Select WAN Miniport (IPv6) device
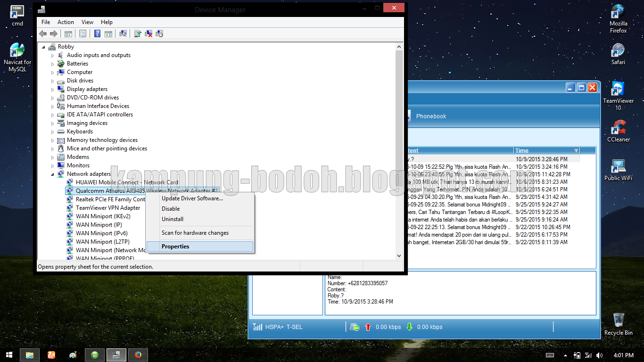The width and height of the screenshot is (644, 362). (x=102, y=233)
